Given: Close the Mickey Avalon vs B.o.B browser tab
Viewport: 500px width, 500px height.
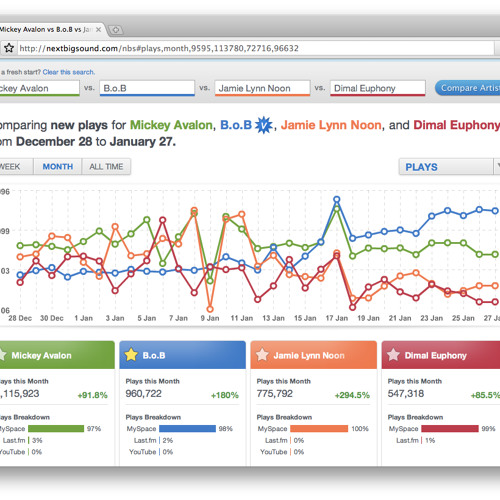Looking at the screenshot, I should point(98,30).
